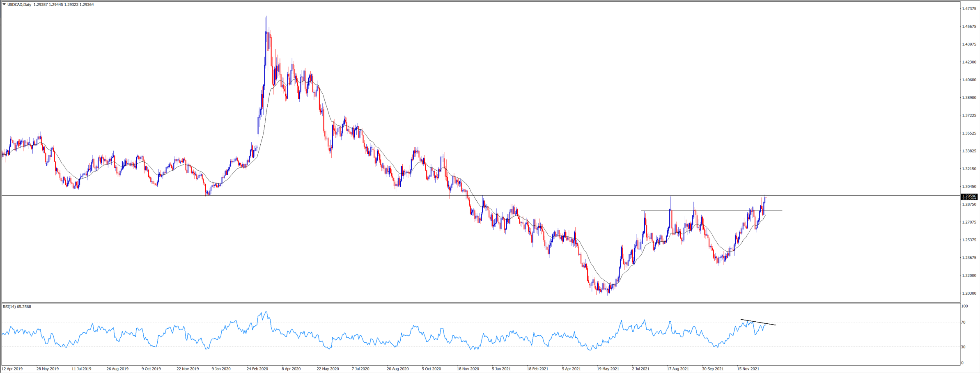This screenshot has width=980, height=373.
Task: Click the 1.29596 horizontal line price tag
Action: 969,197
